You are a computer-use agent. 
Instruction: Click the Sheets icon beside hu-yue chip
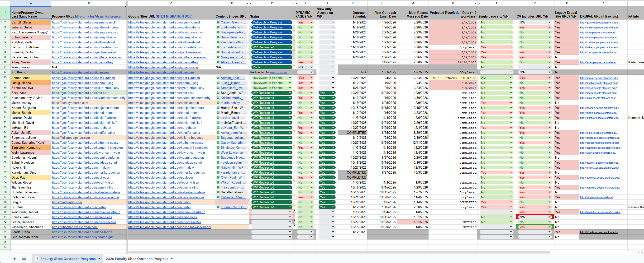tap(218, 207)
